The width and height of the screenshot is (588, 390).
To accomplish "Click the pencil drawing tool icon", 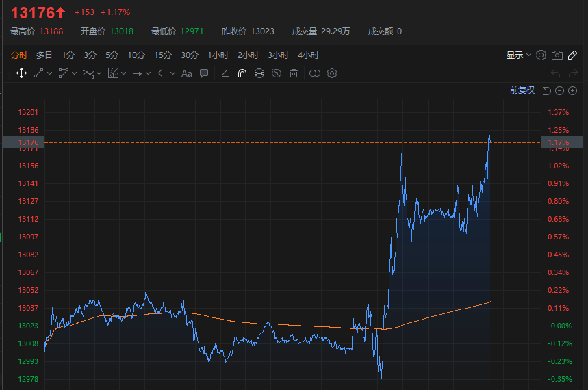I will click(225, 73).
